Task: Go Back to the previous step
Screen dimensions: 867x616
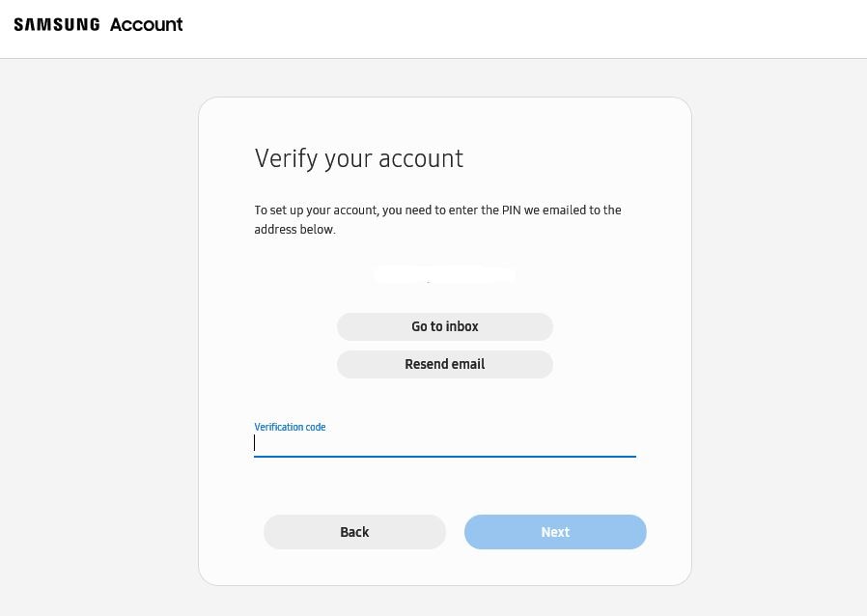Action: (354, 532)
